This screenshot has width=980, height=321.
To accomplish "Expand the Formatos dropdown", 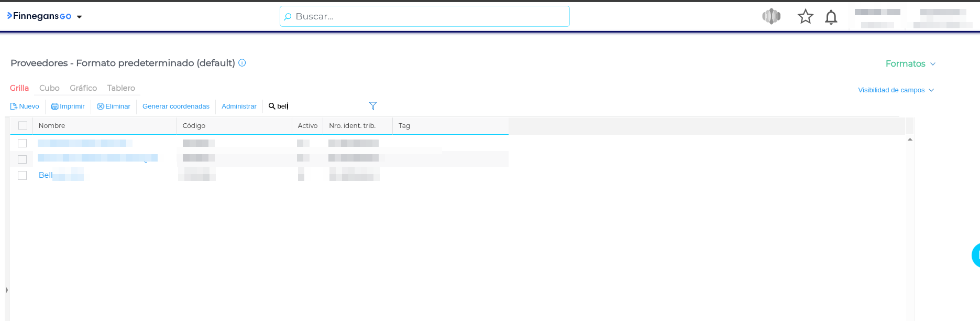I will click(910, 64).
